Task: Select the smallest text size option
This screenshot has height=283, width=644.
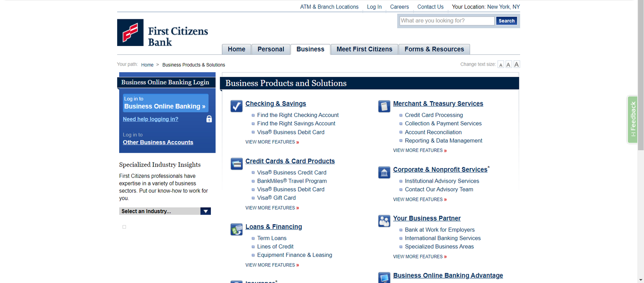Action: (x=501, y=65)
